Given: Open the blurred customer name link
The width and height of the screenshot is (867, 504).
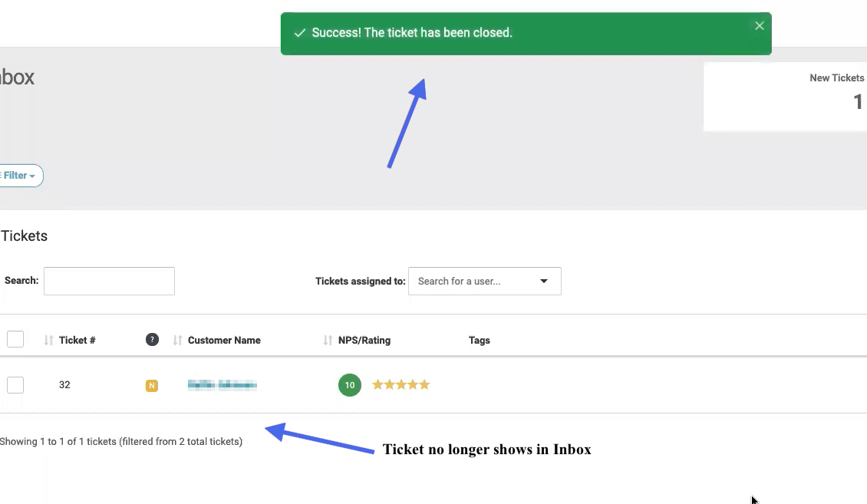Looking at the screenshot, I should pos(223,384).
